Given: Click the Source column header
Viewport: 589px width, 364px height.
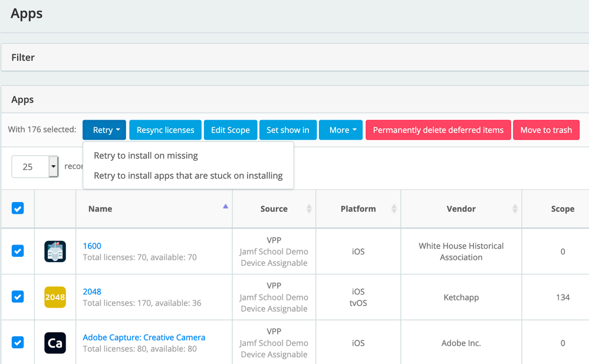Looking at the screenshot, I should pos(274,209).
